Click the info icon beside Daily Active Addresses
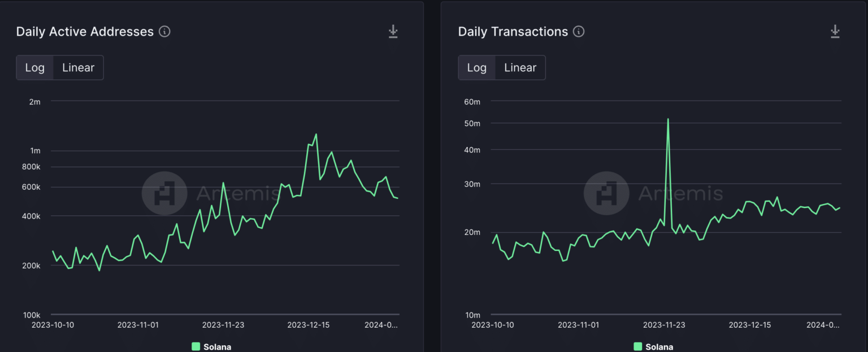This screenshot has height=352, width=868. pos(164,32)
